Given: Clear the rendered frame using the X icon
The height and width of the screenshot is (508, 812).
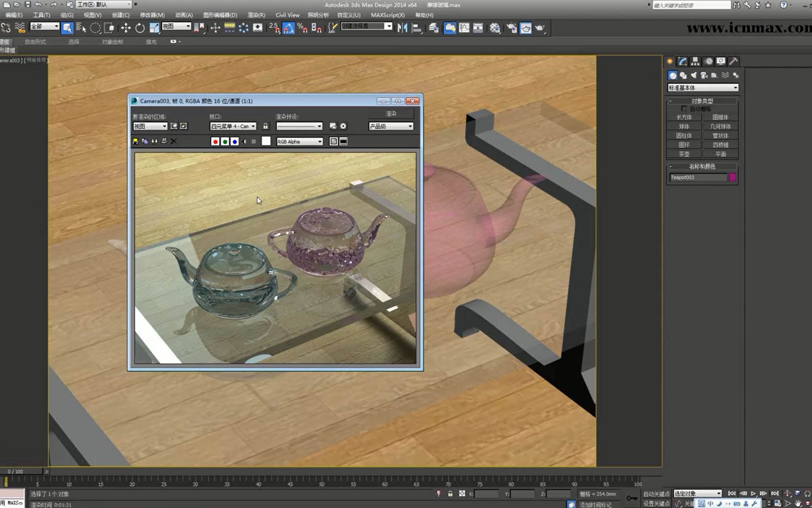Looking at the screenshot, I should (174, 141).
